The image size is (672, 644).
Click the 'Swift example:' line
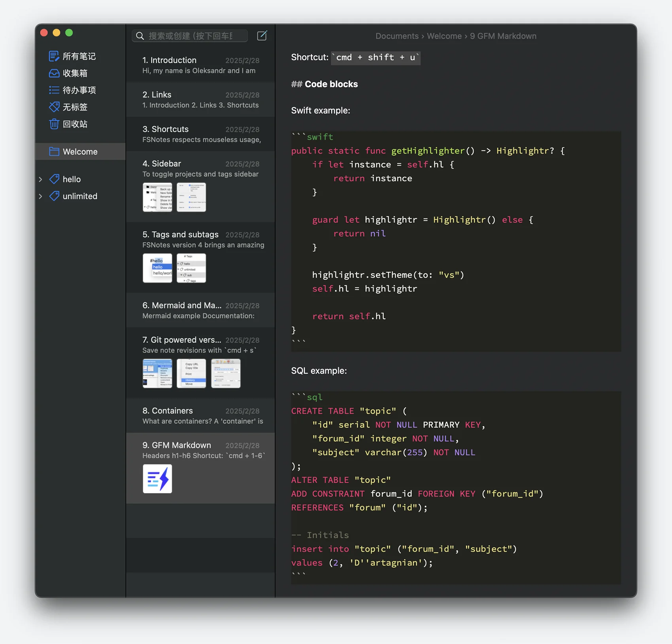pyautogui.click(x=321, y=111)
